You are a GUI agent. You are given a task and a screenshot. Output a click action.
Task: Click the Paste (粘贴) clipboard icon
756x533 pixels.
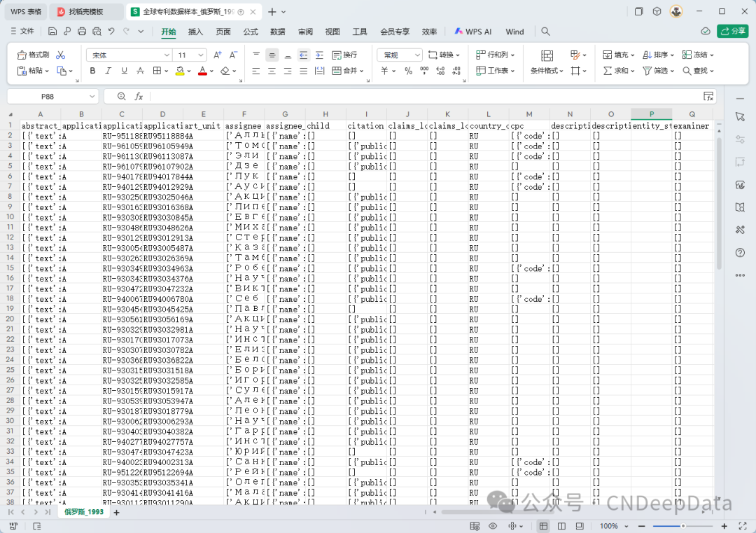22,71
